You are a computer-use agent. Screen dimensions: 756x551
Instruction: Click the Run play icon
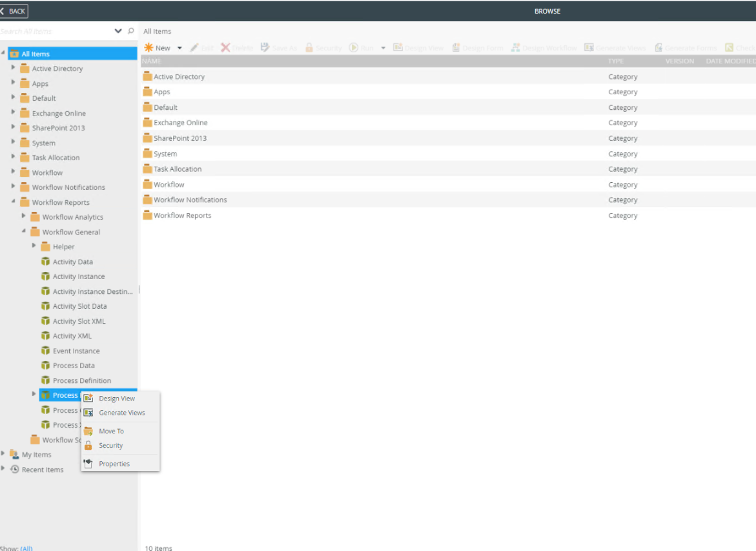(x=353, y=47)
